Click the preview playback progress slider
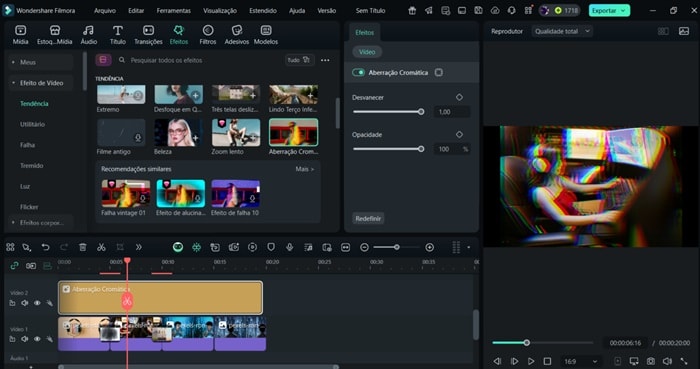Viewport: 700px width, 369px height. click(542, 343)
